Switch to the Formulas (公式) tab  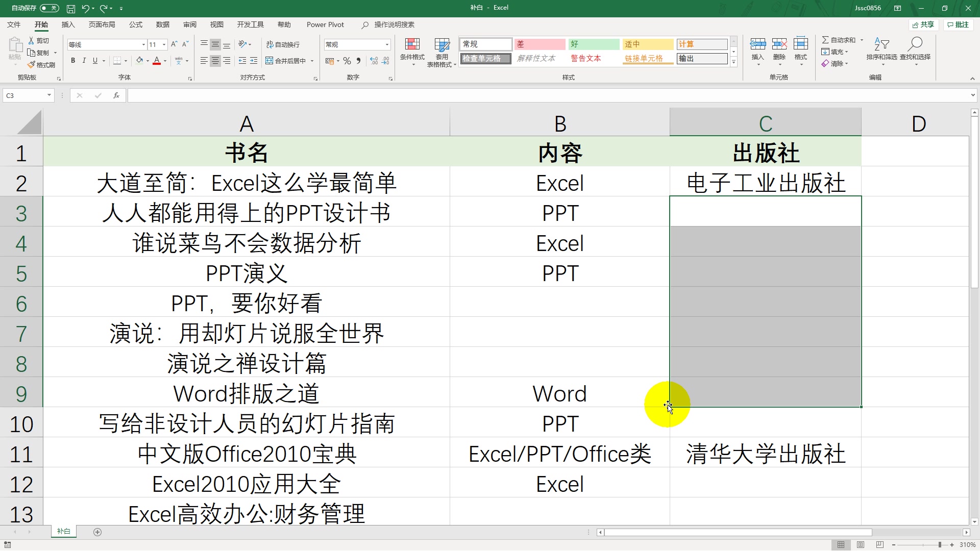[135, 24]
